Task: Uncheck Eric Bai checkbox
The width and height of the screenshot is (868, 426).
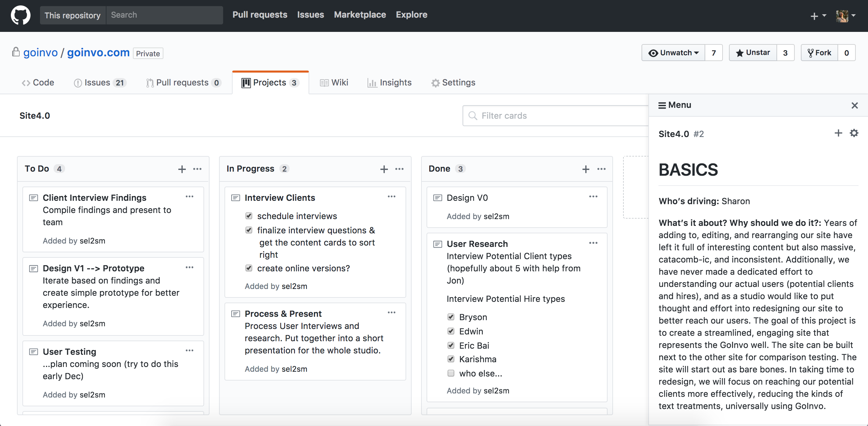Action: (x=451, y=345)
